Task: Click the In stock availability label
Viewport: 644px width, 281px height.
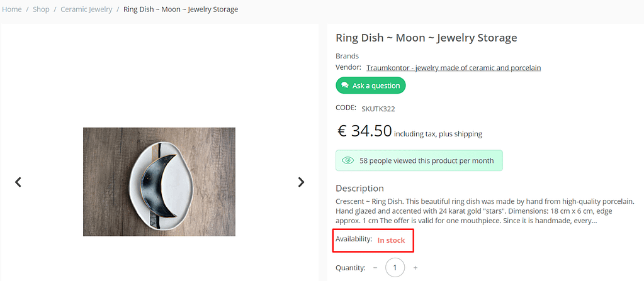Action: tap(391, 240)
